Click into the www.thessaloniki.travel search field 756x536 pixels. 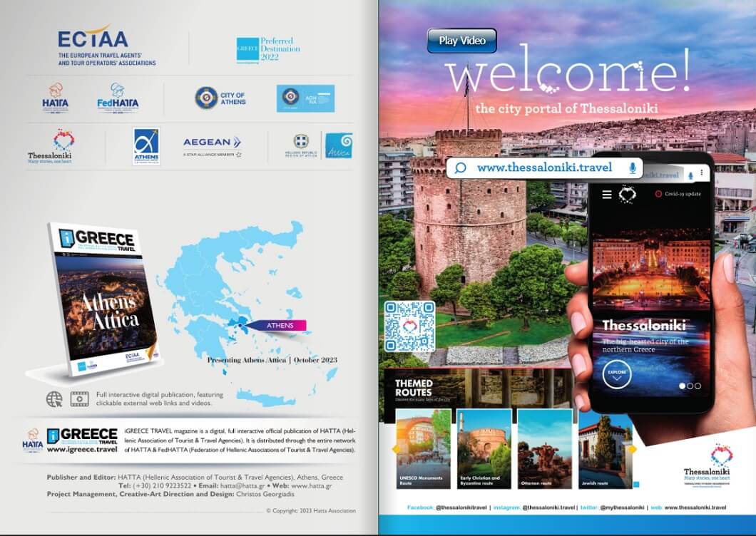544,168
